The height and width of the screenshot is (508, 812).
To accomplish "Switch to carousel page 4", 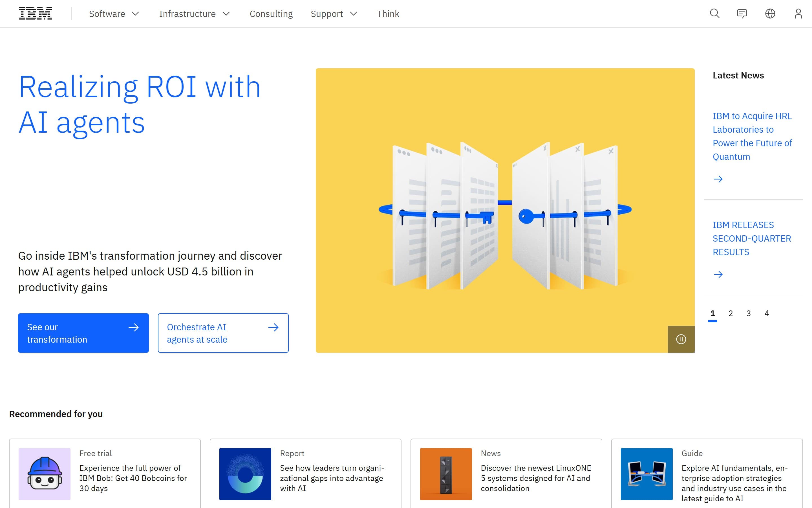I will coord(767,314).
